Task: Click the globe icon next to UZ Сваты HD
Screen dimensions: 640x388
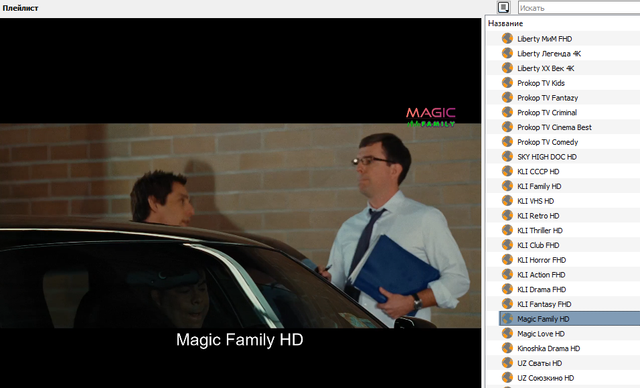Action: pyautogui.click(x=507, y=362)
